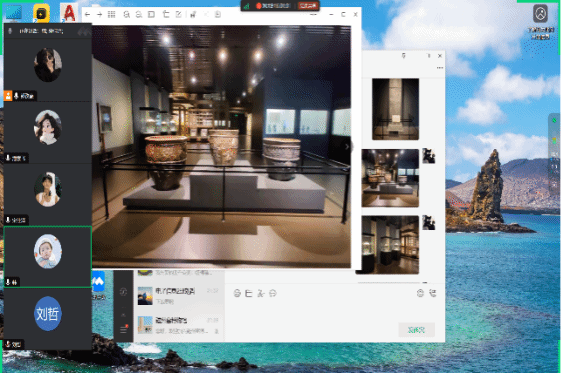Viewport: 564px width, 374px height.
Task: Open the screenshot scissors tool in chat
Action: (x=261, y=293)
